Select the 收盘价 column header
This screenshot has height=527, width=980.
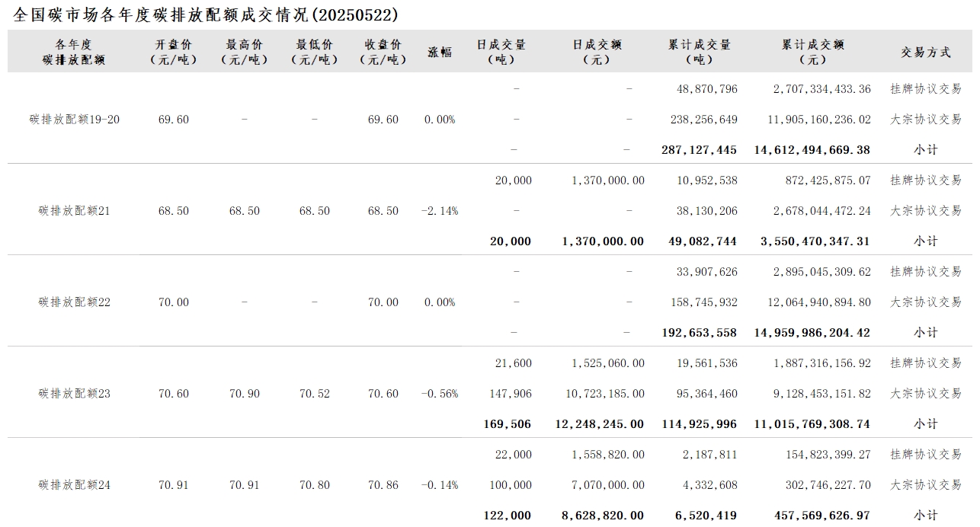(383, 52)
